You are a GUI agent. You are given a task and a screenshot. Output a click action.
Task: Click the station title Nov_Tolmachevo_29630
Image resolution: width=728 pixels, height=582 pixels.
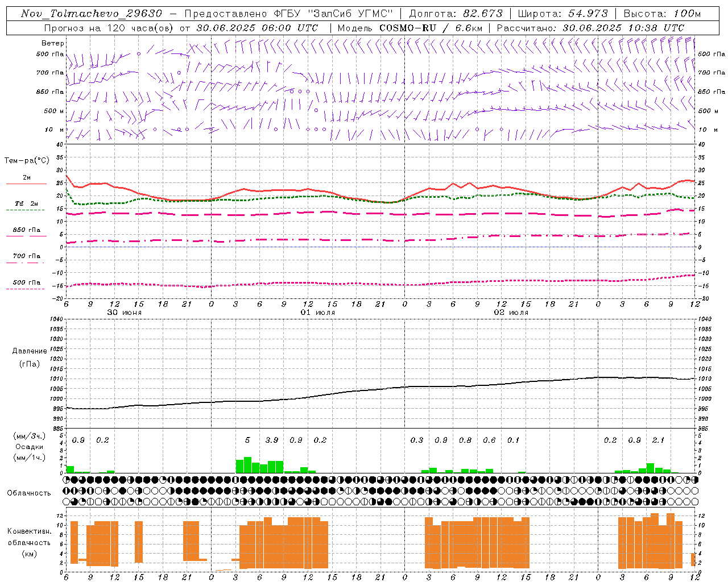click(92, 14)
